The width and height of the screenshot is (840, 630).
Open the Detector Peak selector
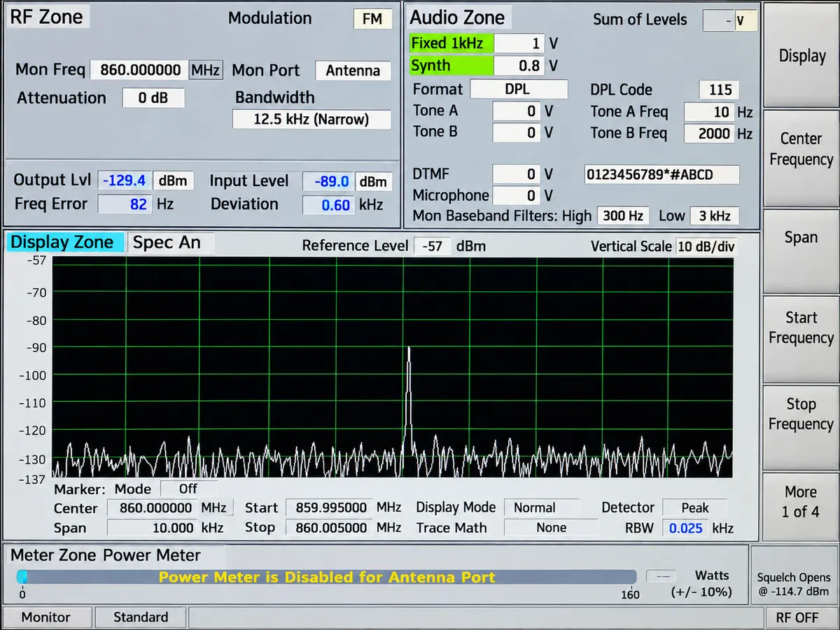pyautogui.click(x=694, y=507)
